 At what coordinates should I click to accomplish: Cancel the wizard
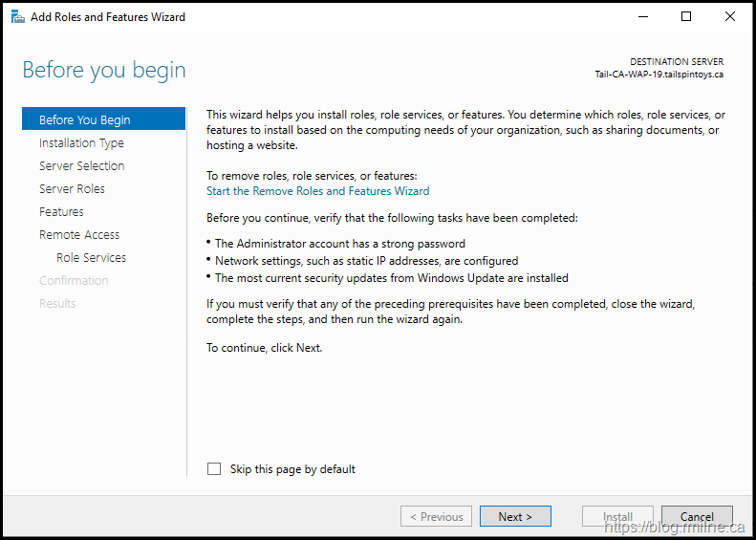tap(697, 517)
